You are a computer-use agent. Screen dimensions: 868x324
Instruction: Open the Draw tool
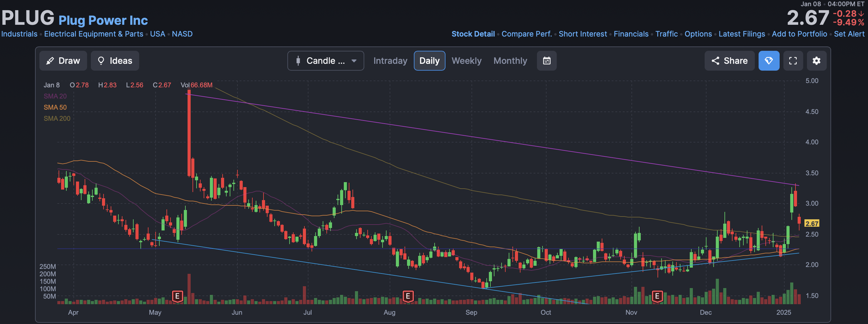point(63,61)
